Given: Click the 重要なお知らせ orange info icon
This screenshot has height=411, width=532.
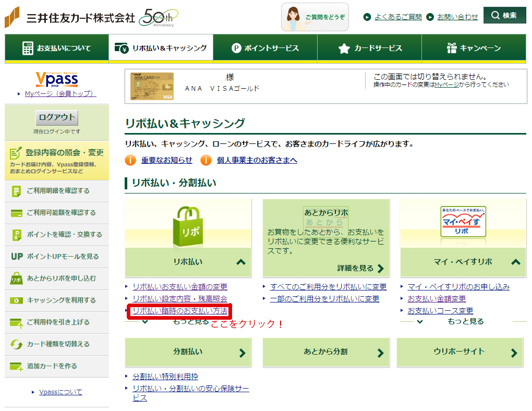Looking at the screenshot, I should (x=130, y=160).
